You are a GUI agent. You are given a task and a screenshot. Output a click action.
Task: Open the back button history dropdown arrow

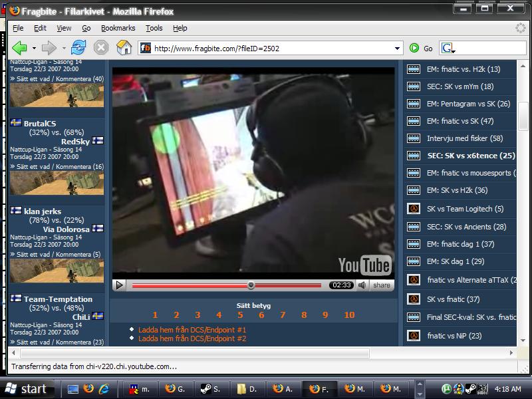[35, 48]
